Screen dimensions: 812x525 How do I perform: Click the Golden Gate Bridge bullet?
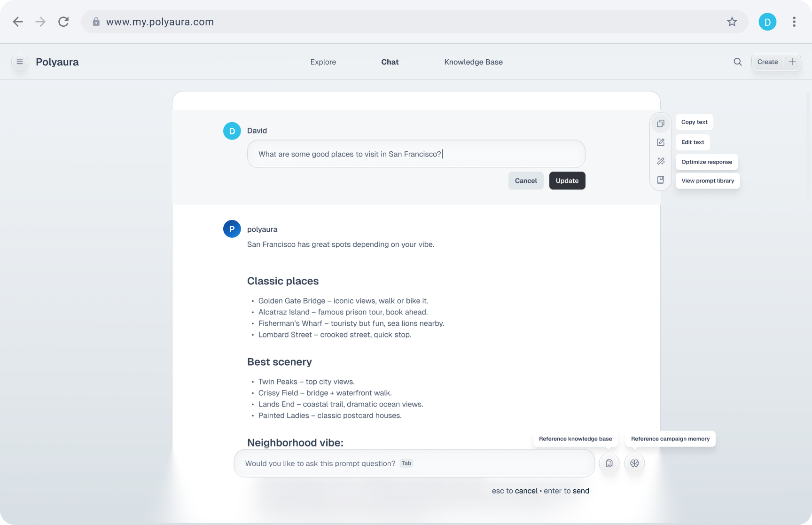pos(343,301)
